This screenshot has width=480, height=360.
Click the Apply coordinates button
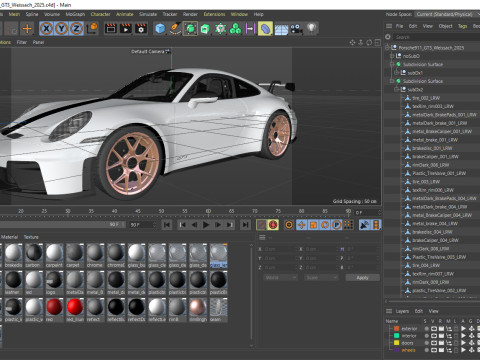(362, 277)
